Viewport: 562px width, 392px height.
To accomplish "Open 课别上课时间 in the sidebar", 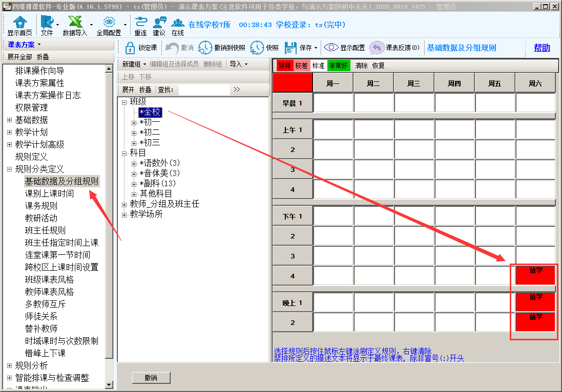I will 49,193.
